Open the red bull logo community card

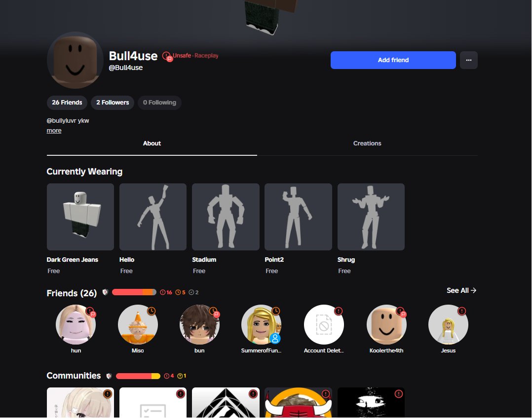point(298,403)
